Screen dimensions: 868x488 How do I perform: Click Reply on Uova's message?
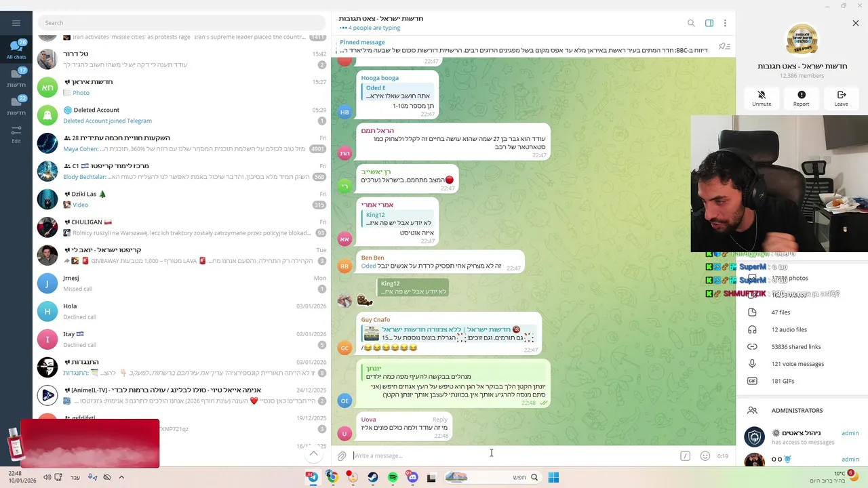[439, 420]
